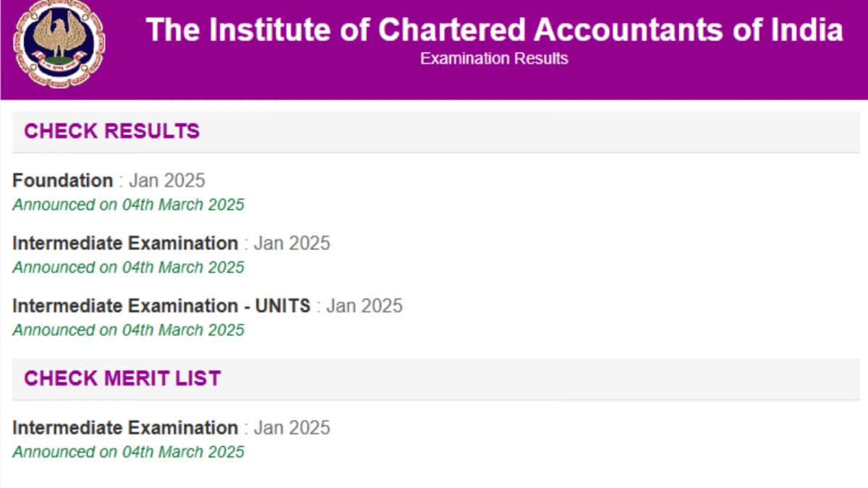Viewport: 868px width, 488px height.
Task: Click announcement date under the merit list entry
Action: coord(128,452)
